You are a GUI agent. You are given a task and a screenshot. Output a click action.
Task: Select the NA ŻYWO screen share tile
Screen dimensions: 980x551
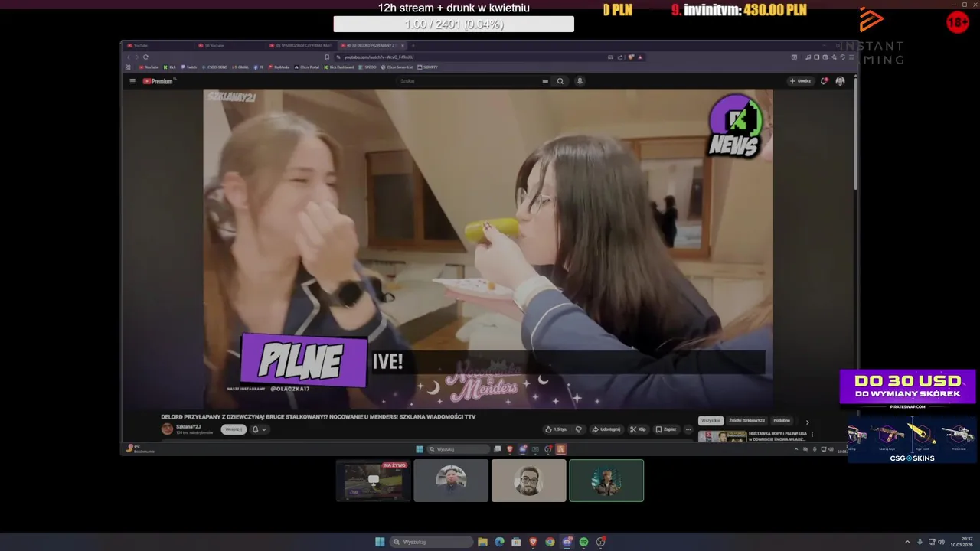click(x=374, y=481)
